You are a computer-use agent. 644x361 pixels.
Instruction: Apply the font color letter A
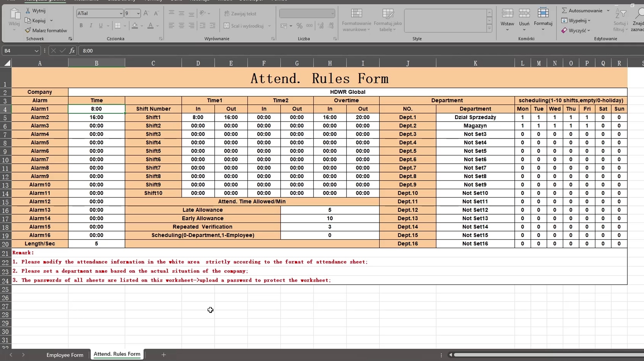pos(150,25)
